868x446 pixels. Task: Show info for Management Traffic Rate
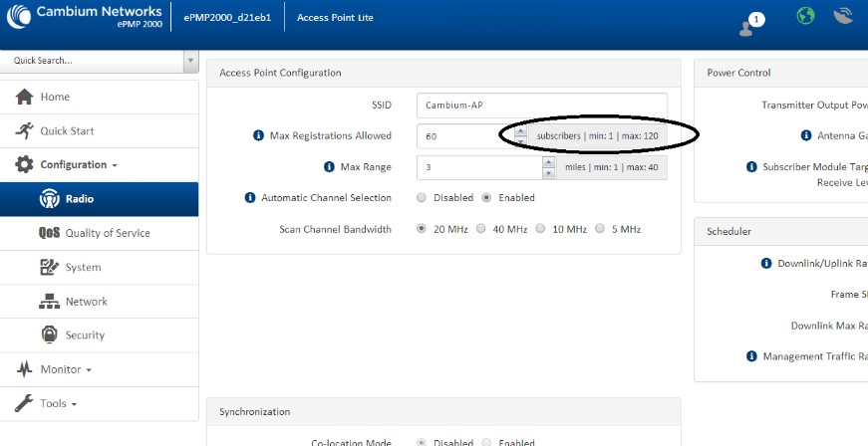tap(751, 356)
